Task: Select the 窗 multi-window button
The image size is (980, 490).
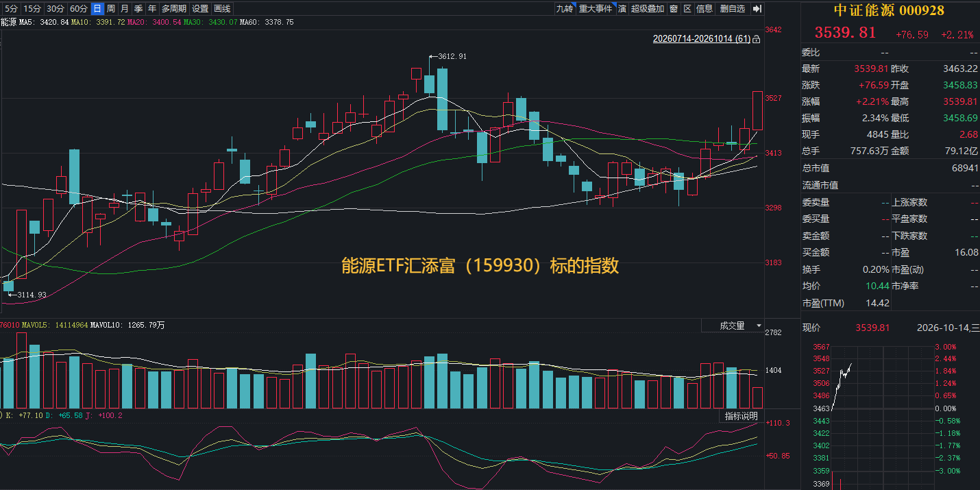Action: point(674,9)
